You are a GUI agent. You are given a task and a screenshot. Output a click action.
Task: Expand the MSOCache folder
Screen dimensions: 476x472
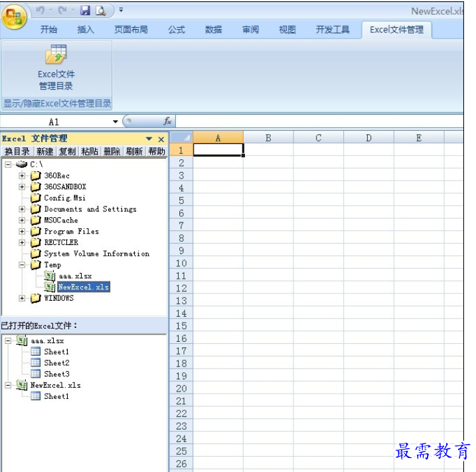[22, 220]
